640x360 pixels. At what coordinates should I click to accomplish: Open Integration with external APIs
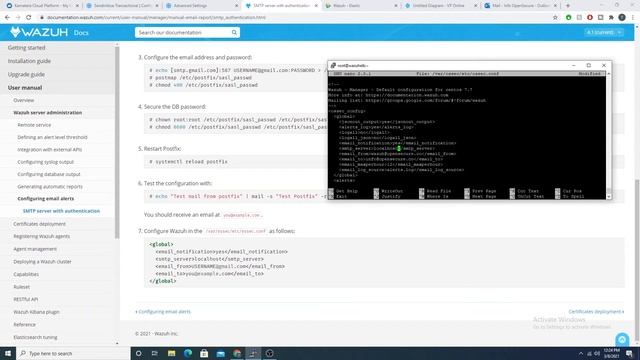point(50,149)
